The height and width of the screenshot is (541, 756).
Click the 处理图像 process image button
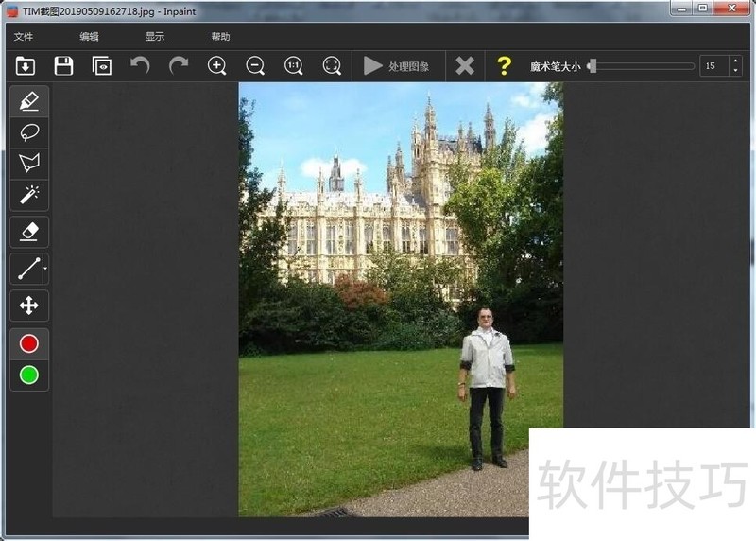396,65
